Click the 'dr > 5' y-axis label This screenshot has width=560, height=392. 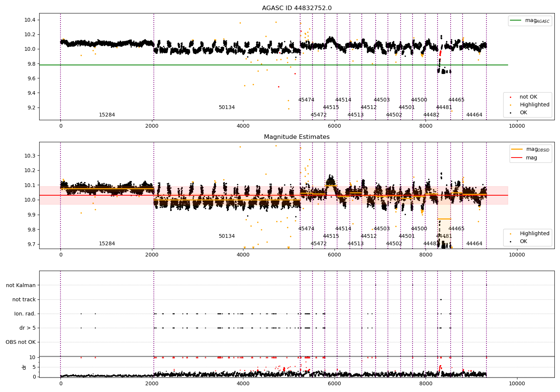click(28, 328)
